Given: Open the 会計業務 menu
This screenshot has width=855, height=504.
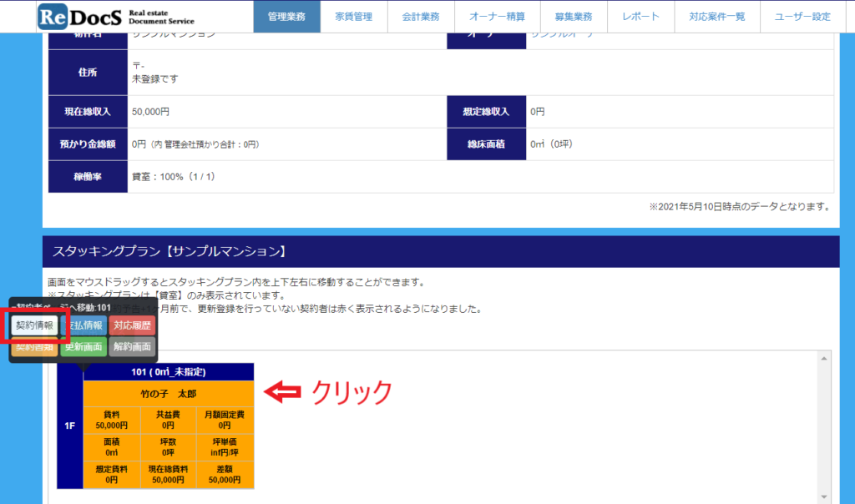Looking at the screenshot, I should point(421,17).
